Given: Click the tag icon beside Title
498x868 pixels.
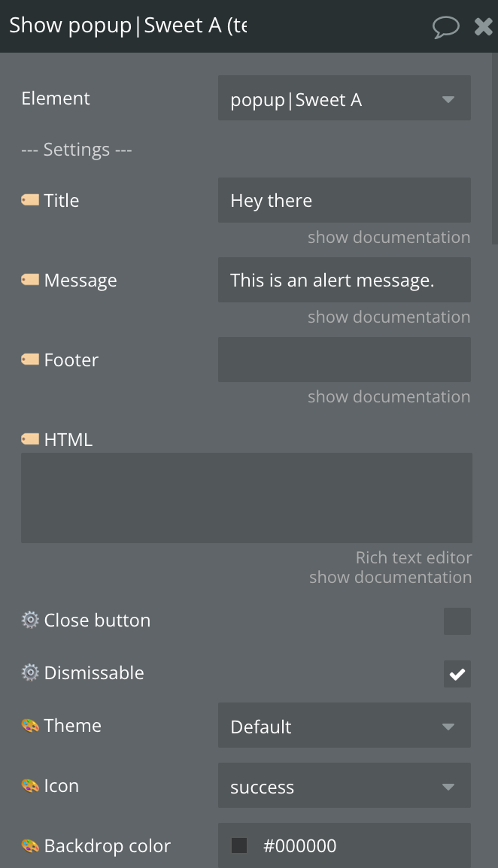Looking at the screenshot, I should (30, 200).
